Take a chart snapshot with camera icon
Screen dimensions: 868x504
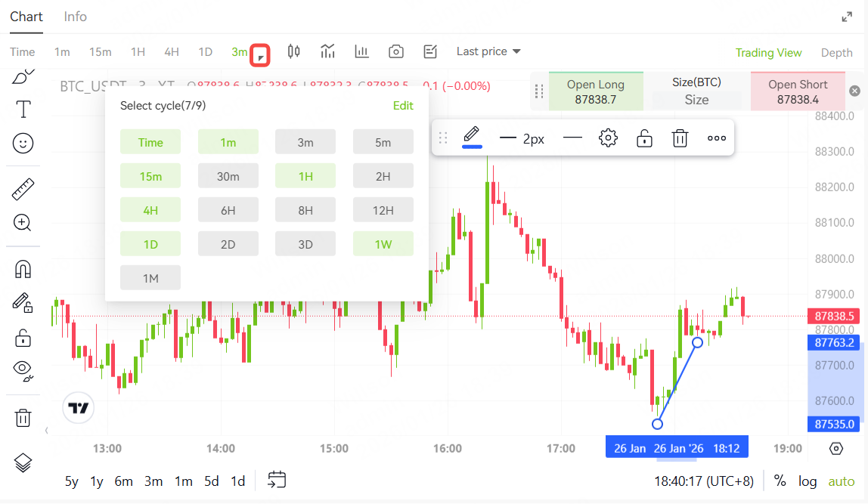(x=395, y=51)
